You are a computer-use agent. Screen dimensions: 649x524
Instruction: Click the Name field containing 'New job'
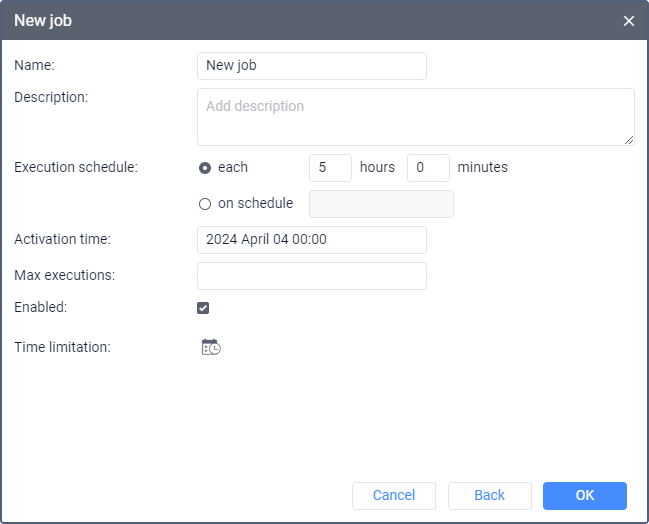(x=312, y=66)
